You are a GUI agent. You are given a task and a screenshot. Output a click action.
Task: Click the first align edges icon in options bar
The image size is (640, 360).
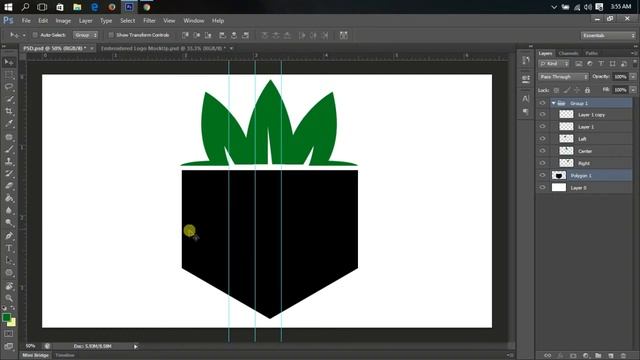tap(185, 36)
